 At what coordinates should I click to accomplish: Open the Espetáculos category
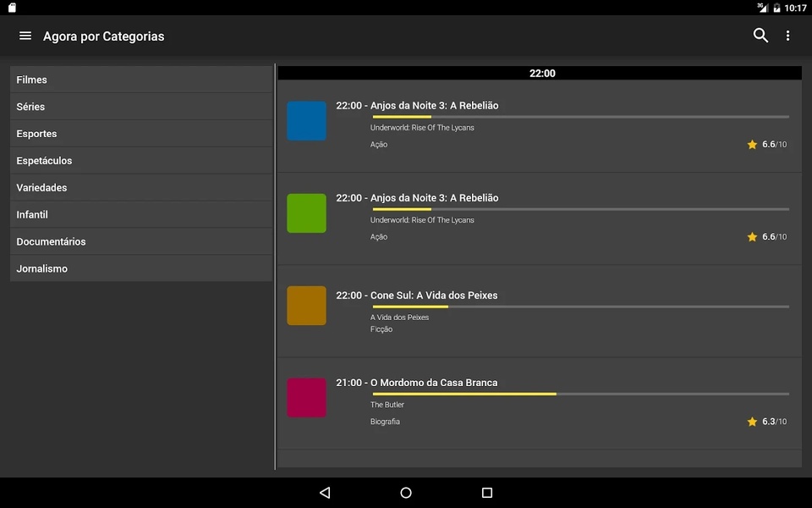pos(141,160)
